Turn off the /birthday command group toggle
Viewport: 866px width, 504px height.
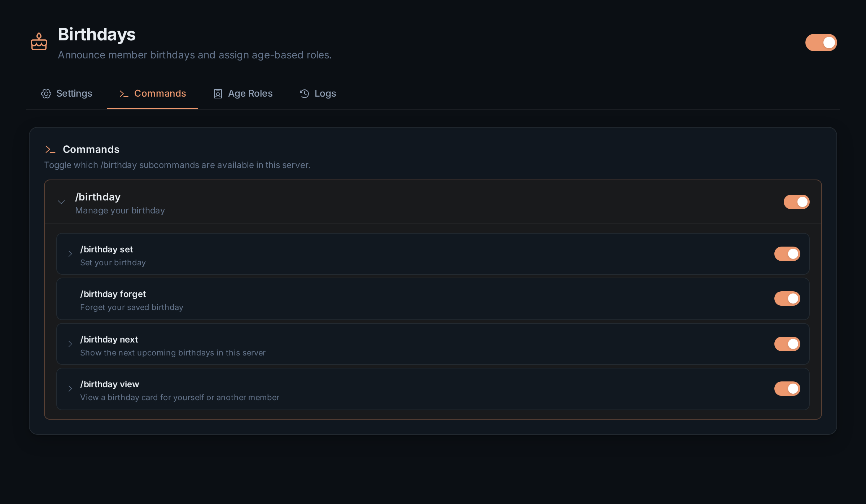click(x=796, y=202)
